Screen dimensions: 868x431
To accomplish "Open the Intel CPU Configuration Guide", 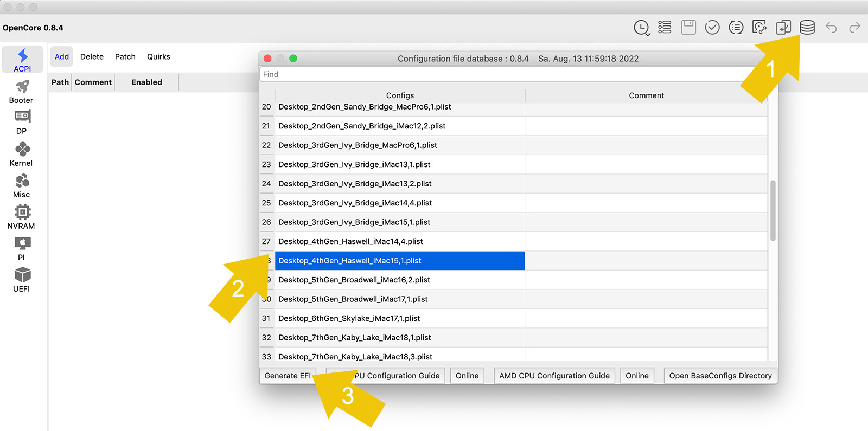I will 386,376.
